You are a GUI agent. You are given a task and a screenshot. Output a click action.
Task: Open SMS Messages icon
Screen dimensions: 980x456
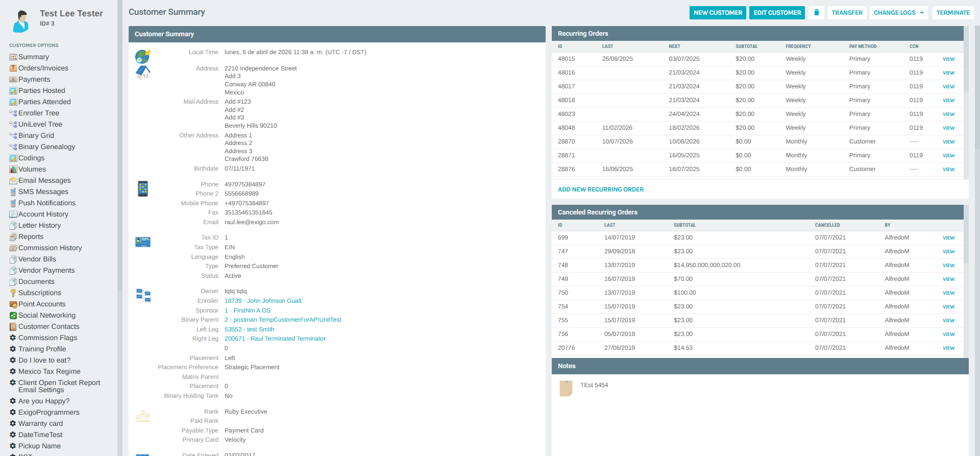point(13,192)
